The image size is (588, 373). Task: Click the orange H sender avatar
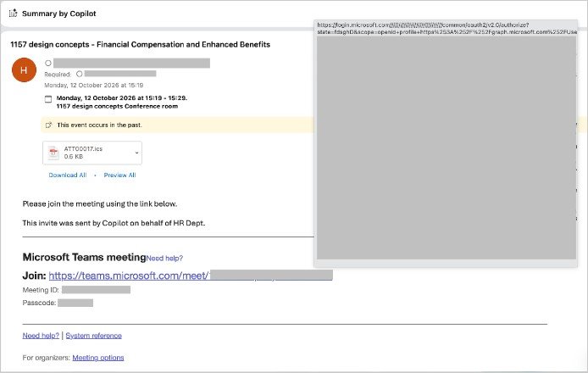tap(24, 70)
